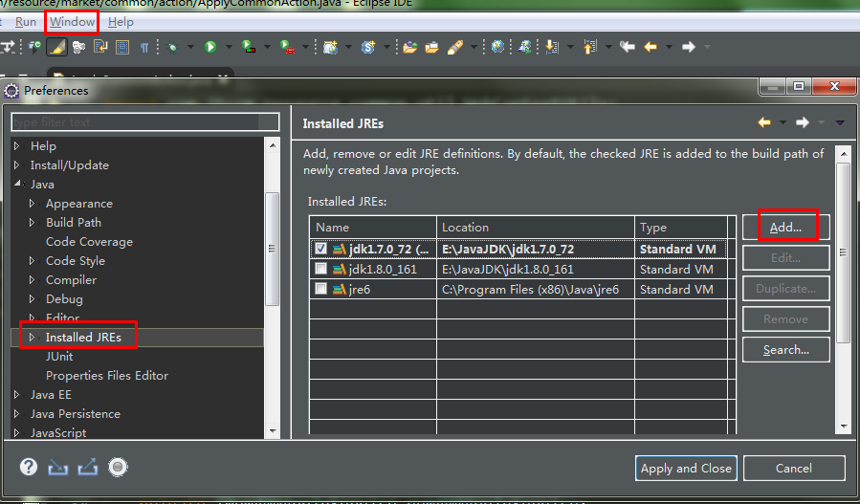The width and height of the screenshot is (860, 504).
Task: Click the New Java package wizard icon
Action: point(330,47)
